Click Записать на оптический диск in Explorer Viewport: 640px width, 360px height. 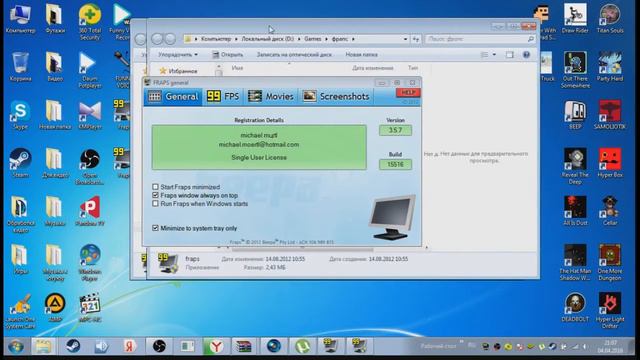(294, 54)
